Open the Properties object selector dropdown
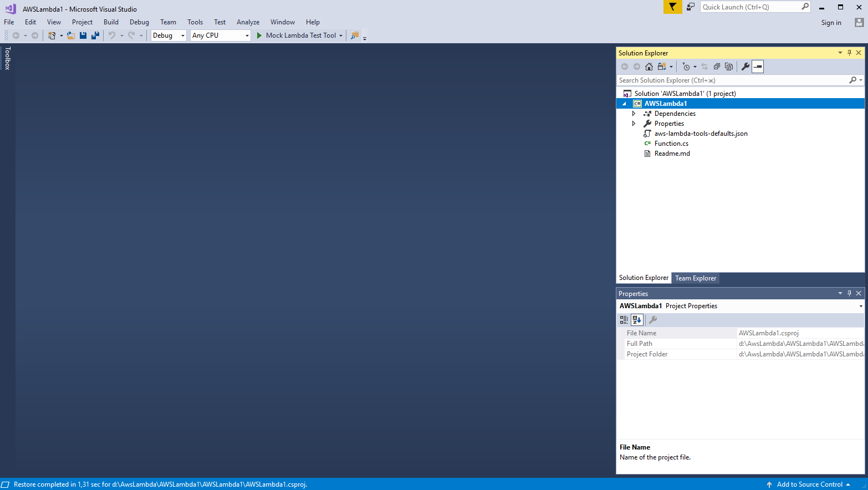Image resolution: width=868 pixels, height=490 pixels. pyautogui.click(x=861, y=306)
